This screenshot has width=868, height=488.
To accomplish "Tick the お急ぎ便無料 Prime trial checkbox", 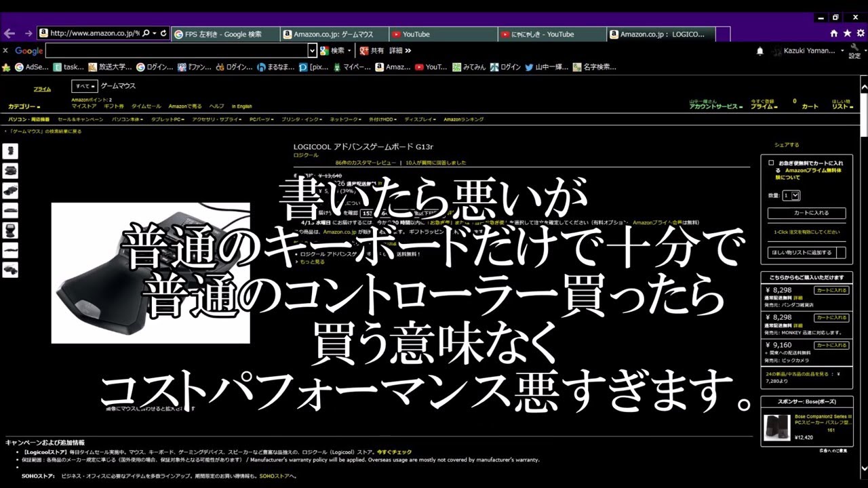I will point(771,163).
